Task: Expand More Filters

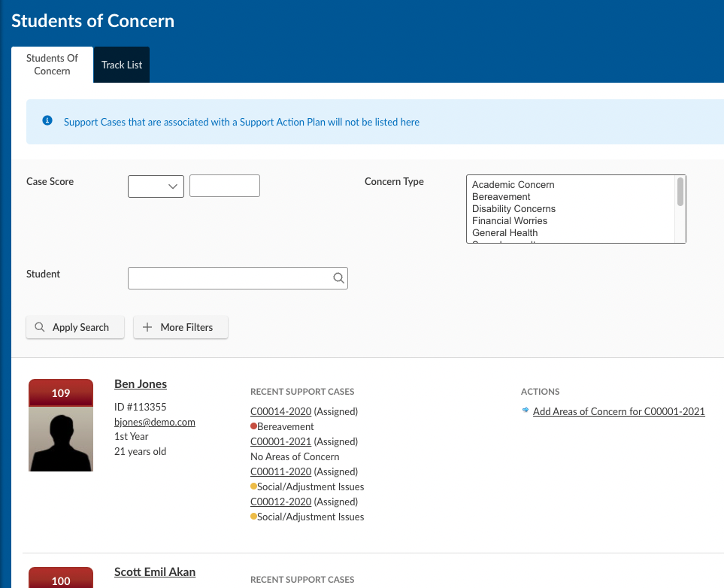Action: pyautogui.click(x=180, y=327)
